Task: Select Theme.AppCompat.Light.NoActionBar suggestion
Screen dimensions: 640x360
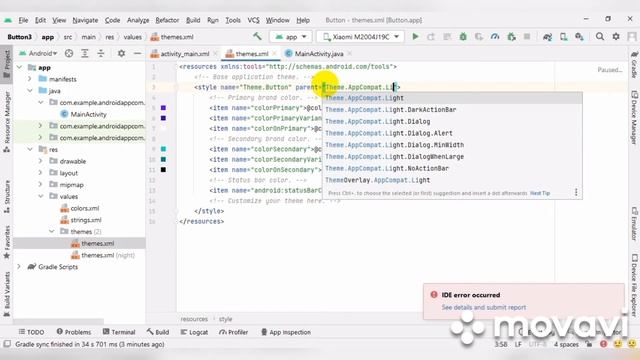Action: tap(452, 168)
